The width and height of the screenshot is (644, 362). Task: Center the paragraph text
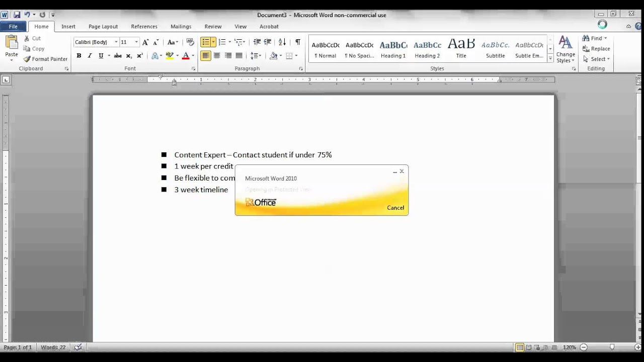tap(217, 56)
